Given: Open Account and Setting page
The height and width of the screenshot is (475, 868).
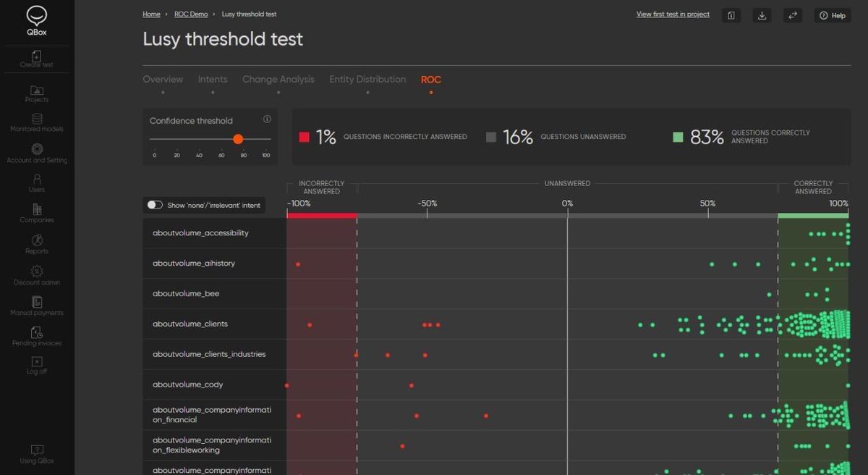Looking at the screenshot, I should click(37, 154).
